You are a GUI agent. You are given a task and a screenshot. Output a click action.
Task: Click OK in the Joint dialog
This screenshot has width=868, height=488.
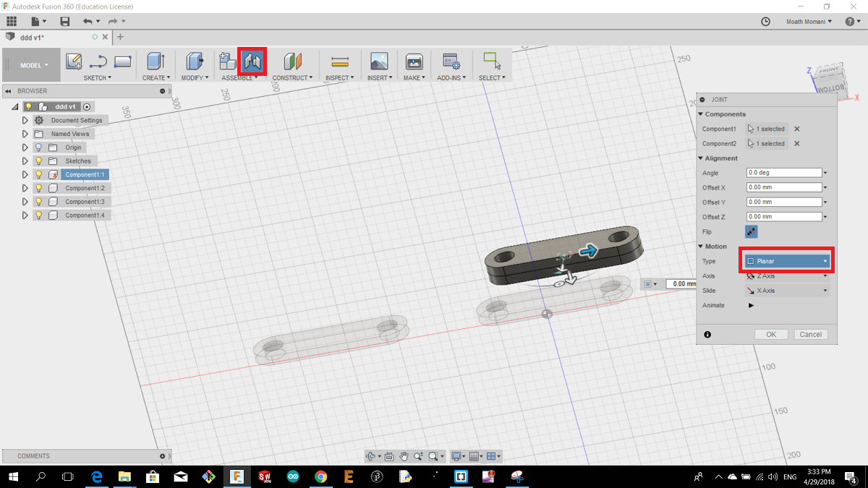(771, 334)
